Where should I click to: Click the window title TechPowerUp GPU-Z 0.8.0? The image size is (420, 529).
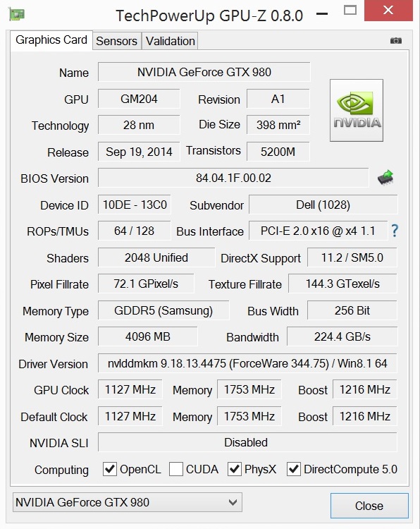tap(209, 16)
